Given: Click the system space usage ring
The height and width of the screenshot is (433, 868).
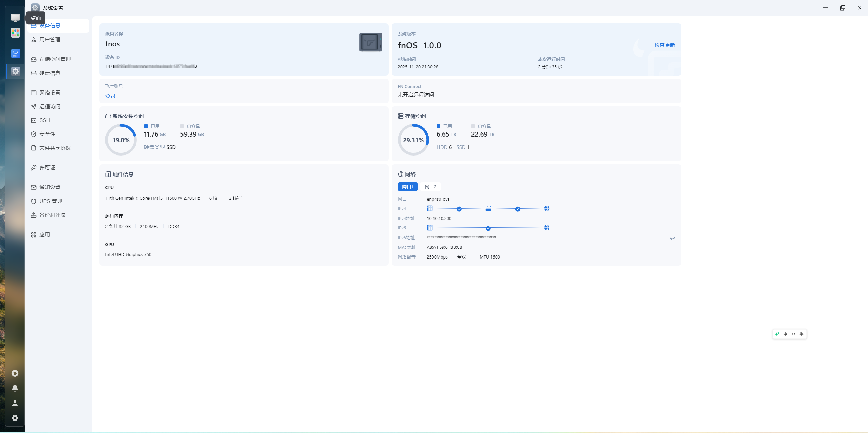Looking at the screenshot, I should coord(121,140).
